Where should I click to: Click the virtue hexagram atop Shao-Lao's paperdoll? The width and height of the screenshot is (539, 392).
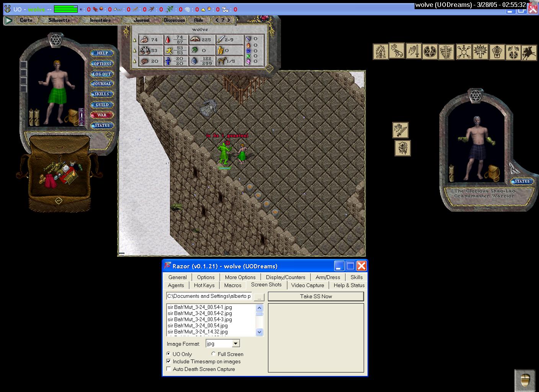click(x=475, y=95)
